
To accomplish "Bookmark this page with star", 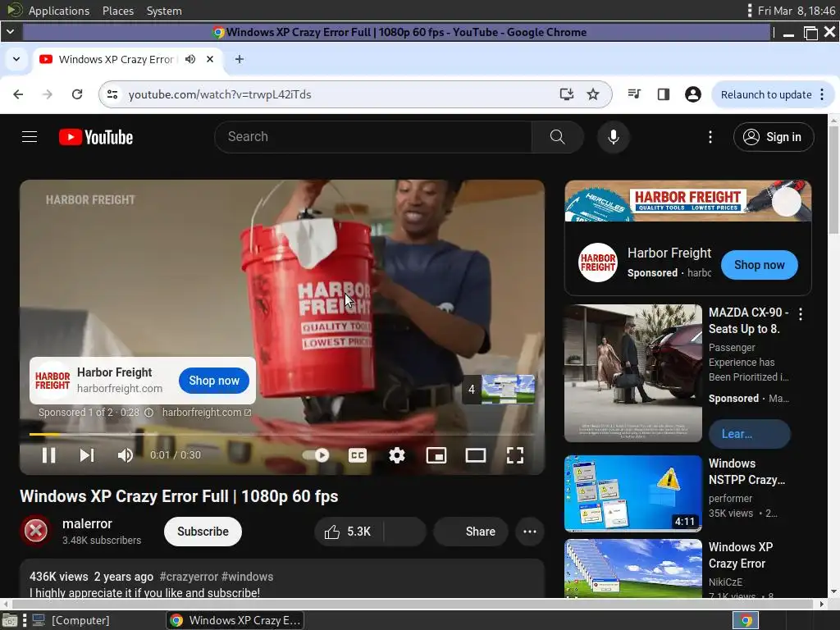I will [x=592, y=94].
